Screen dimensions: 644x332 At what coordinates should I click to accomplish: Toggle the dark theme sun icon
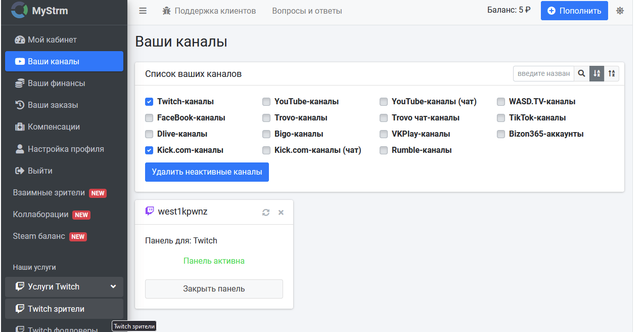[620, 11]
